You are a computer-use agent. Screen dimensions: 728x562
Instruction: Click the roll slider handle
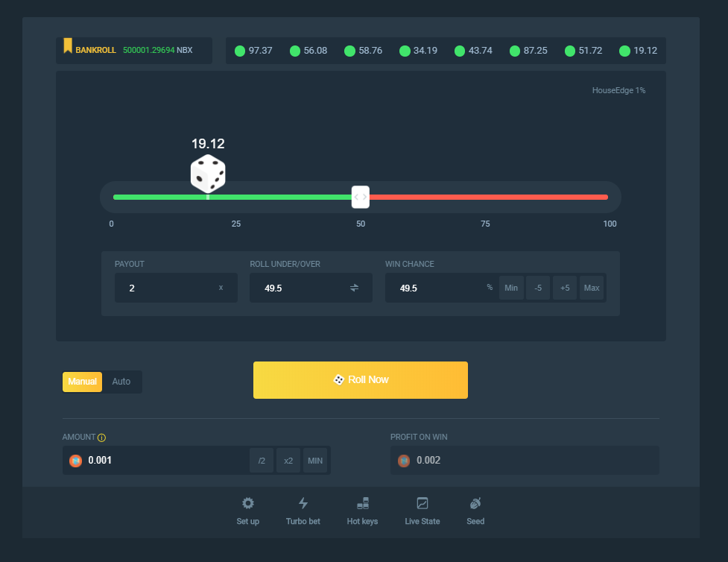(x=360, y=197)
